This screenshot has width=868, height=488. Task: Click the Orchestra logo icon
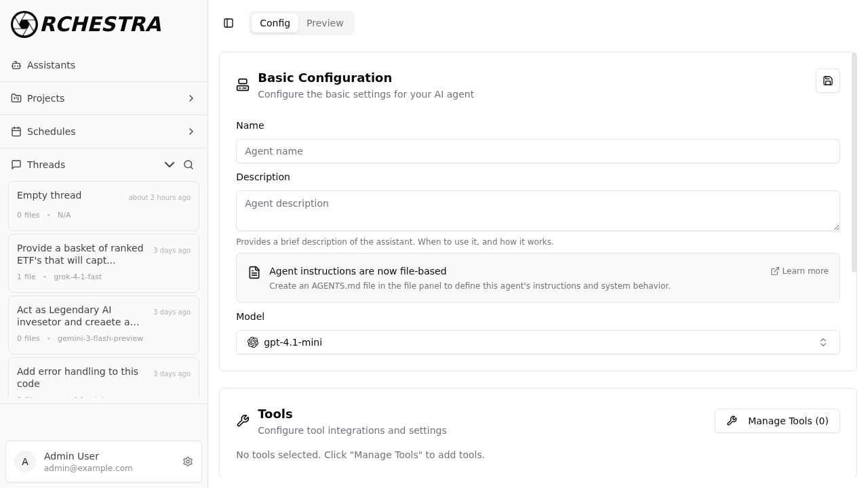[x=24, y=24]
